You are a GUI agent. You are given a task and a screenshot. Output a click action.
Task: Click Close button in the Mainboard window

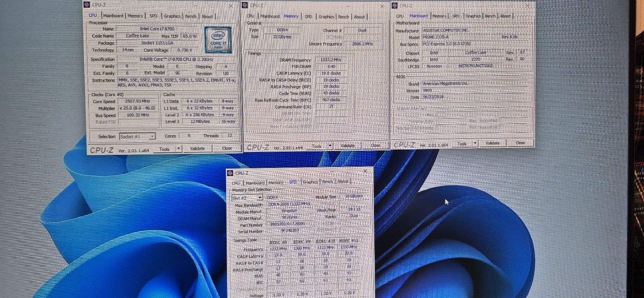pos(520,143)
